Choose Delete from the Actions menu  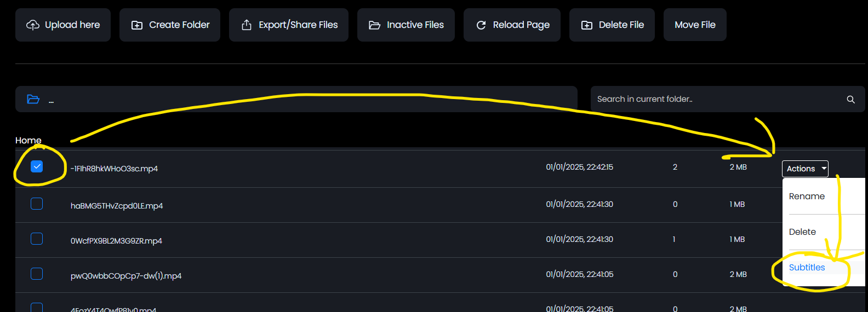[802, 232]
